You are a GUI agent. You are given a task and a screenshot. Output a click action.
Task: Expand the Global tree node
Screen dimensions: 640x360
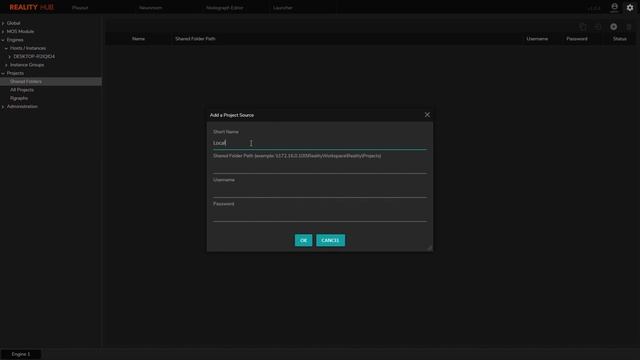(x=3, y=23)
